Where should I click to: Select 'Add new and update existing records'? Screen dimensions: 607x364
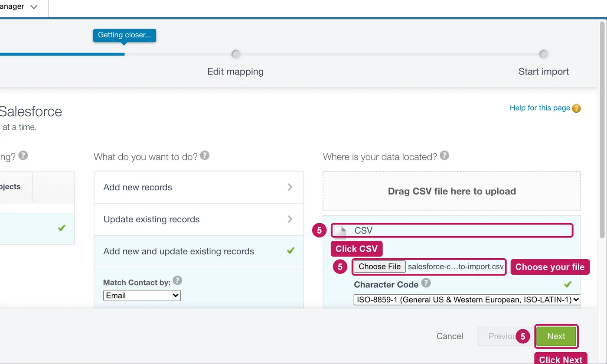pyautogui.click(x=199, y=251)
